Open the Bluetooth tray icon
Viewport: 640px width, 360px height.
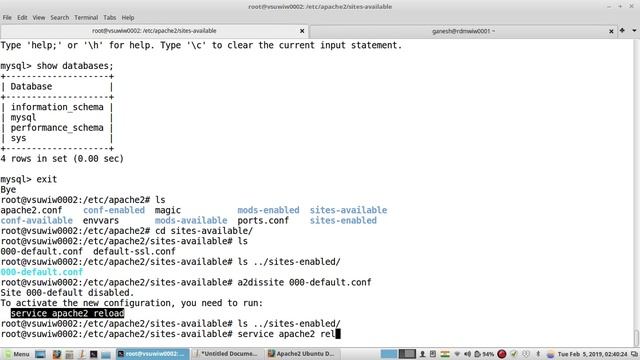click(x=538, y=354)
